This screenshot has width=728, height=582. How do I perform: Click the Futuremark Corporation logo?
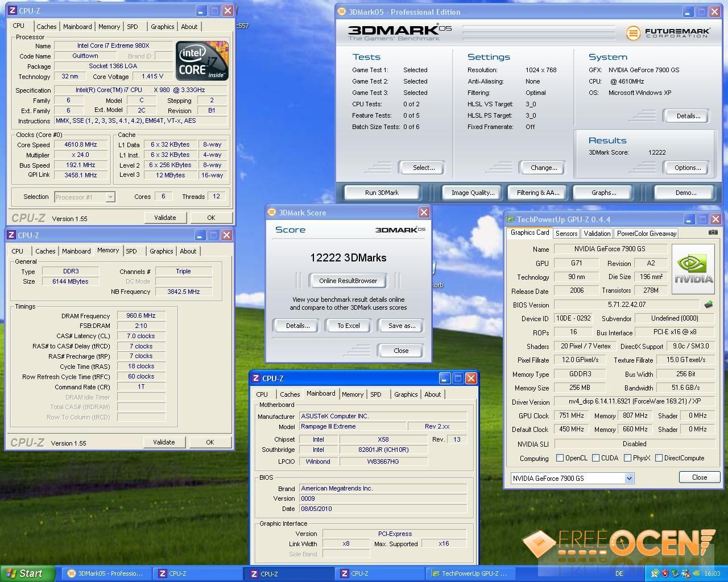pos(668,33)
